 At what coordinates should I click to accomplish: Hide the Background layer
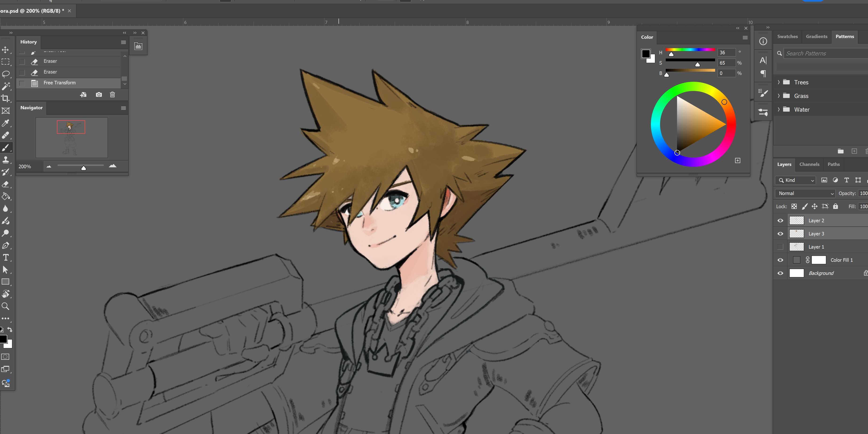[x=780, y=273]
